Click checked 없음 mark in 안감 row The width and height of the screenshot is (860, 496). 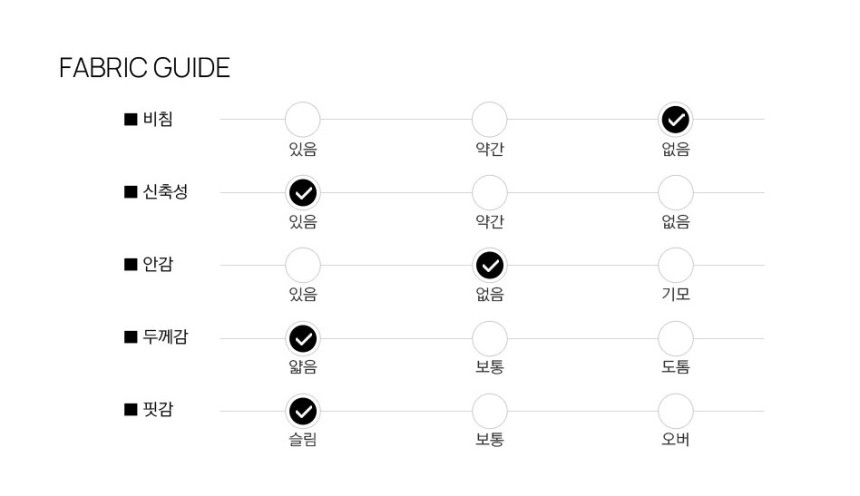[489, 265]
